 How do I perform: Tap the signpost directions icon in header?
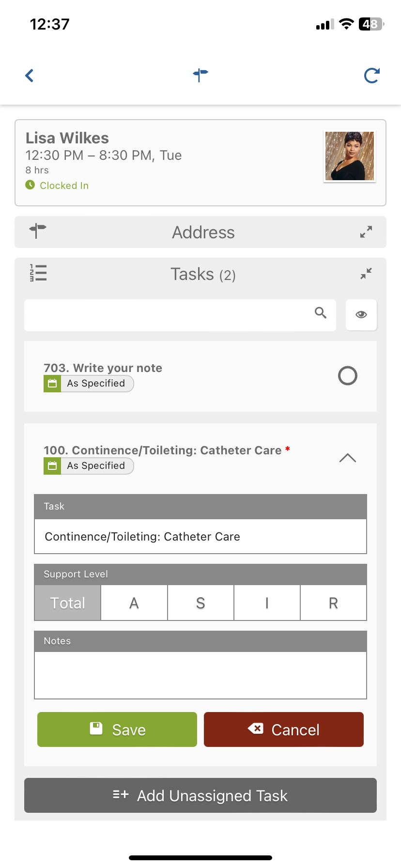[x=200, y=75]
